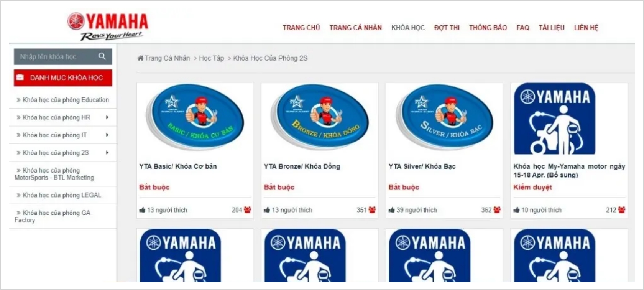Open the YTA Bronze/ Khóa Đồng course link
644x290 pixels.
[302, 166]
